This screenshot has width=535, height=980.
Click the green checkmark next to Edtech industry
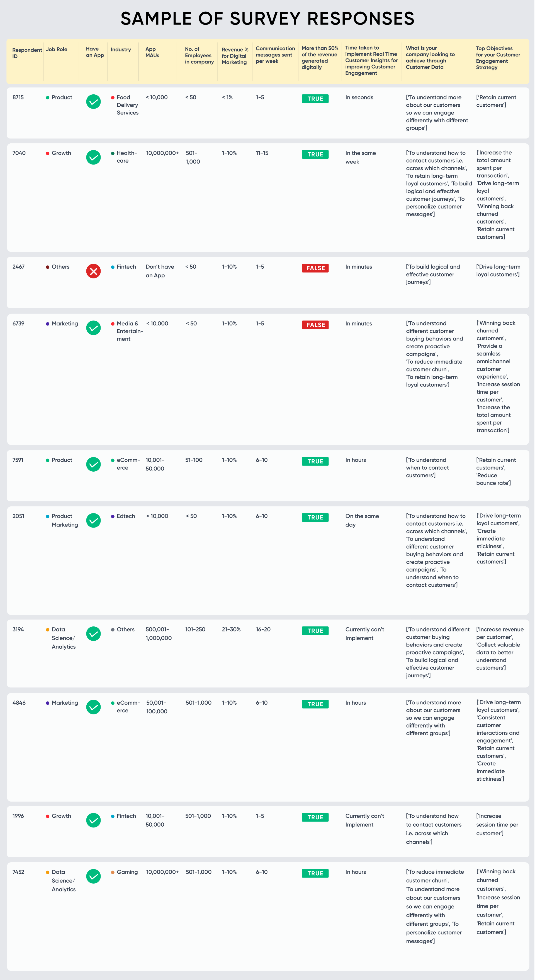point(93,520)
